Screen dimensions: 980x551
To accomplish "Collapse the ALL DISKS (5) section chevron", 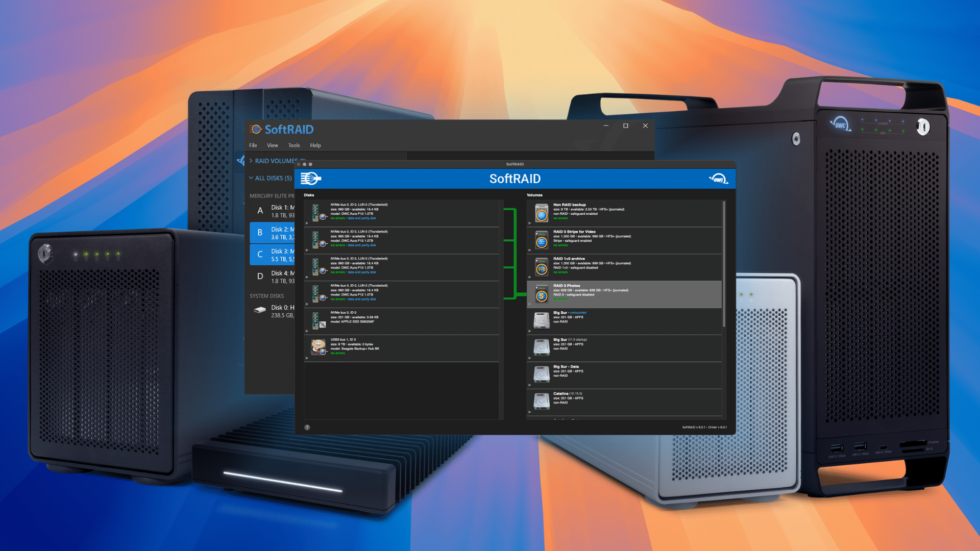I will [251, 178].
